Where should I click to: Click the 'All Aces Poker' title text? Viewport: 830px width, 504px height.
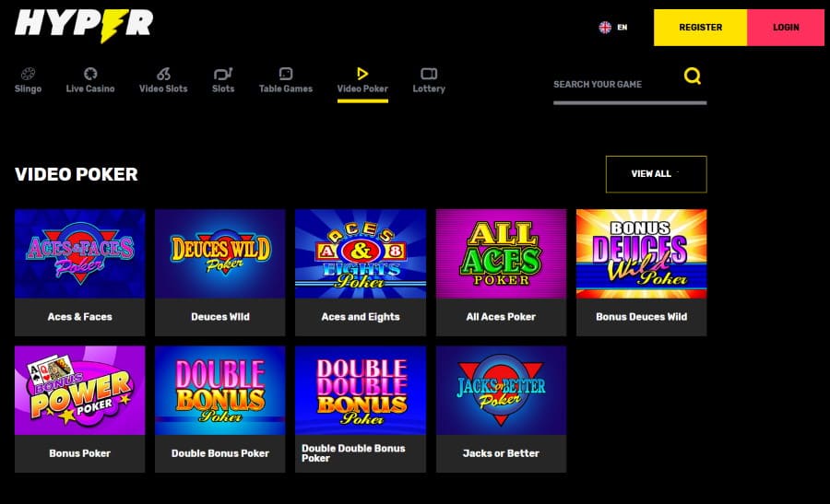[x=501, y=317]
